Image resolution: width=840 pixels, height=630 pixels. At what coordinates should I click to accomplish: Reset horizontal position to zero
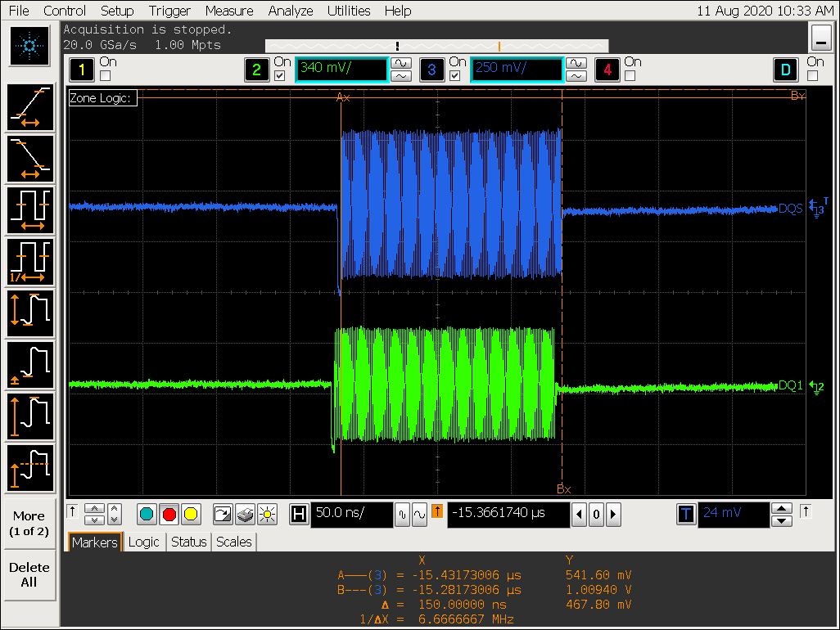click(x=596, y=515)
